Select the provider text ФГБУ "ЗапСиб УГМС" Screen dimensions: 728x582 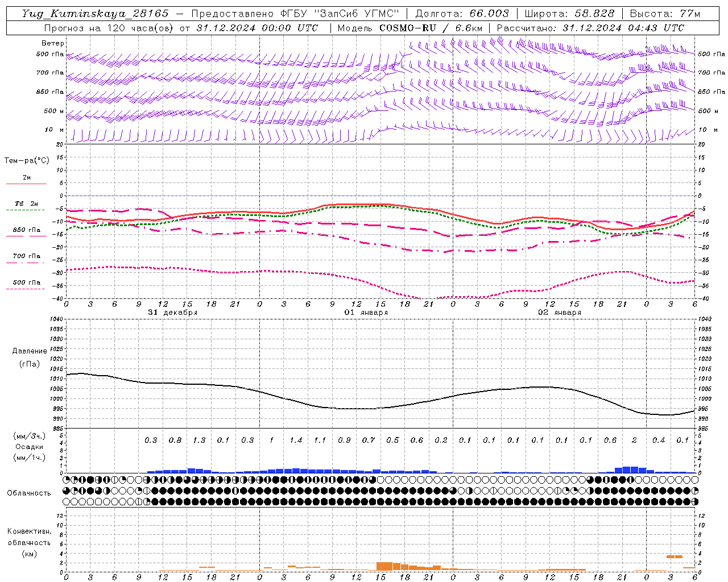[340, 14]
